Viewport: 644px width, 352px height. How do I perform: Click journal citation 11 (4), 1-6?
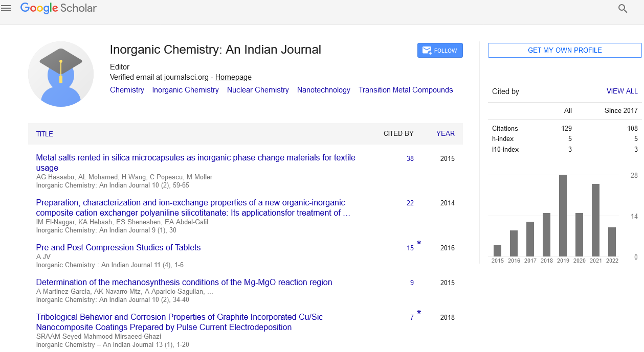(110, 265)
